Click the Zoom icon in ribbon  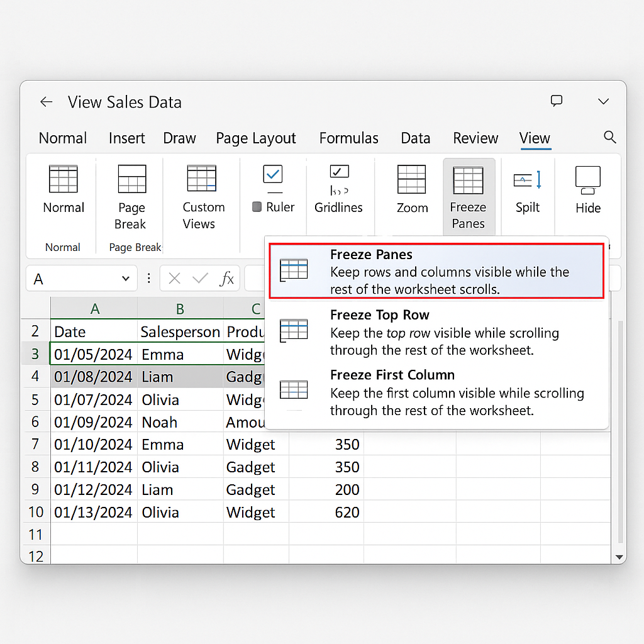point(412,180)
